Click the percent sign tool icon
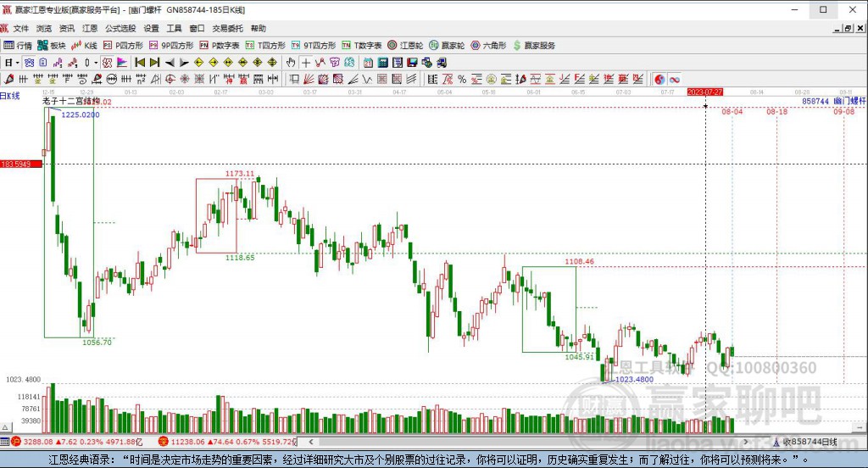 462,79
